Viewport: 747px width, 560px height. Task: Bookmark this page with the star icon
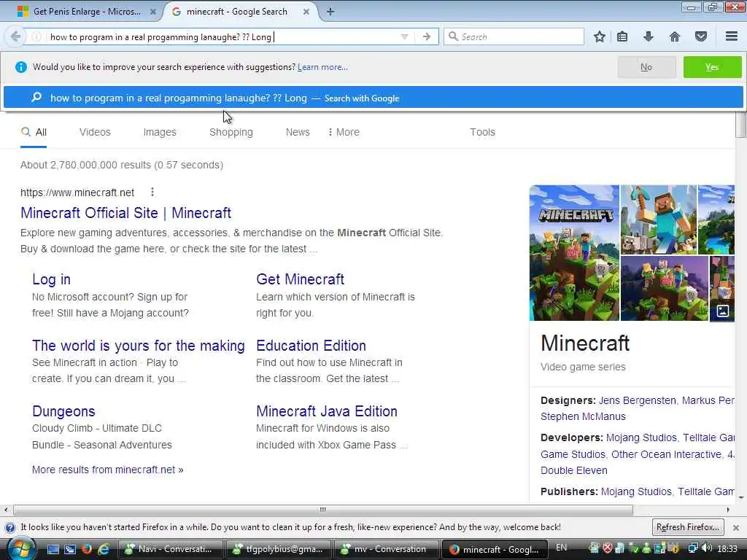point(600,36)
